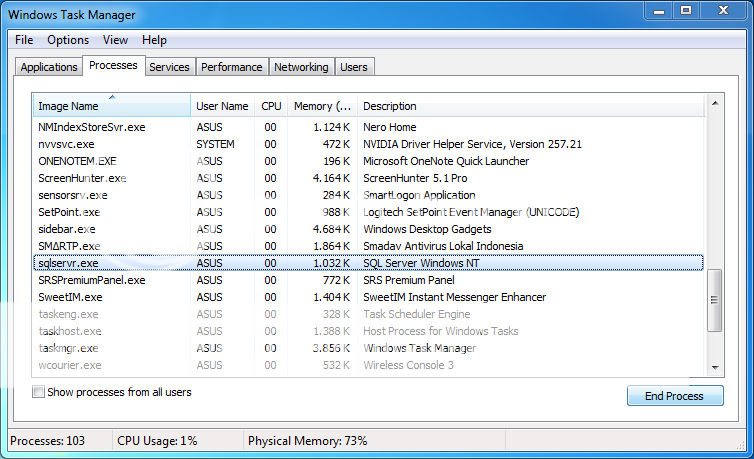Click the Physical Memory: 73% status
The image size is (754, 459).
point(307,441)
